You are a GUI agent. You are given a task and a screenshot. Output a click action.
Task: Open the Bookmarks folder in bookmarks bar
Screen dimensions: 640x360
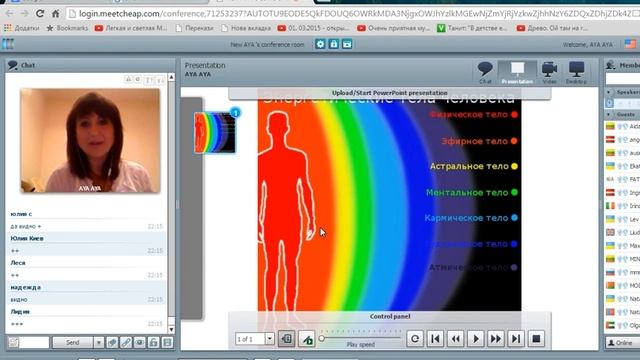pyautogui.click(x=67, y=28)
